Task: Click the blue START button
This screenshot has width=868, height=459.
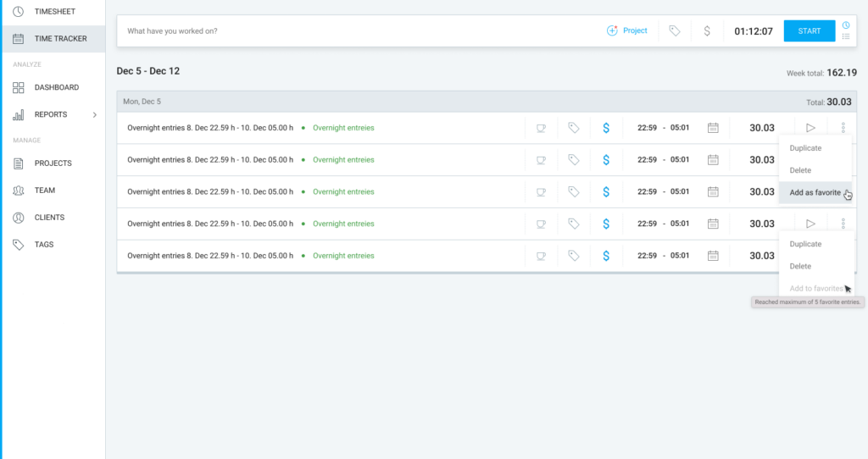Action: [809, 31]
